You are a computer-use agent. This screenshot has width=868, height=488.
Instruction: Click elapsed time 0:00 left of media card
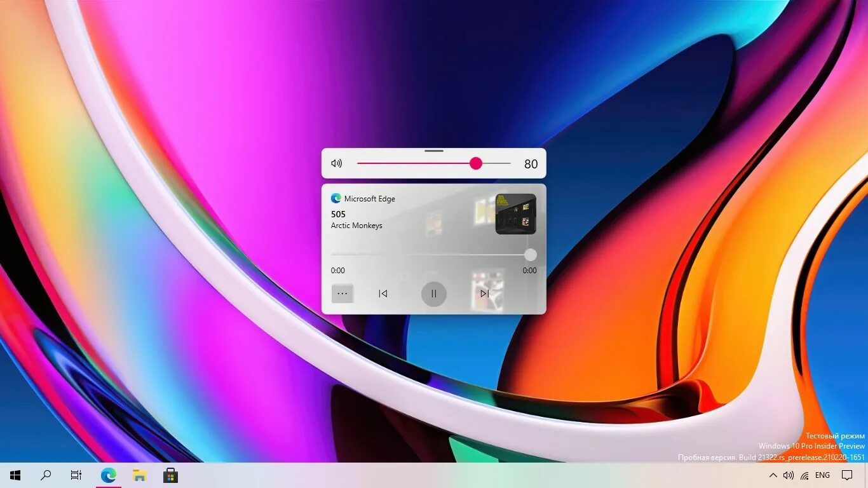pyautogui.click(x=338, y=271)
